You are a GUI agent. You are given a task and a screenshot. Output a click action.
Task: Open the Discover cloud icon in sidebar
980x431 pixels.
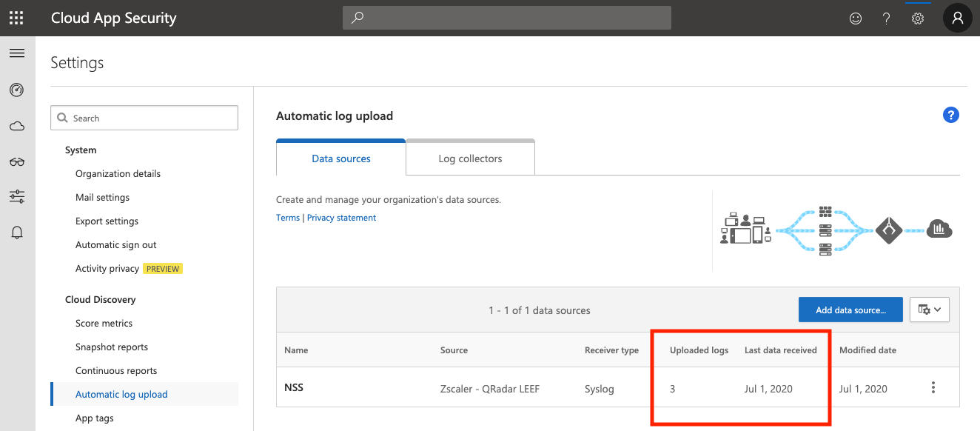(x=17, y=126)
